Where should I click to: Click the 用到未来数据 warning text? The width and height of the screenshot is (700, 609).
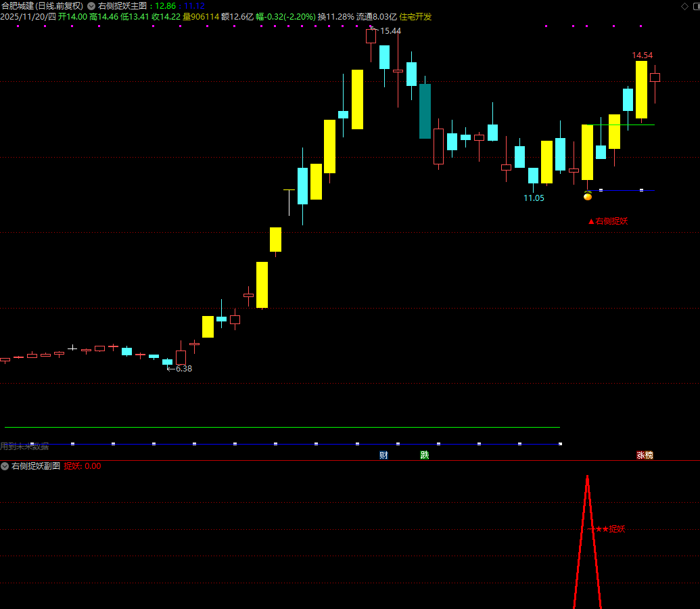pyautogui.click(x=24, y=447)
